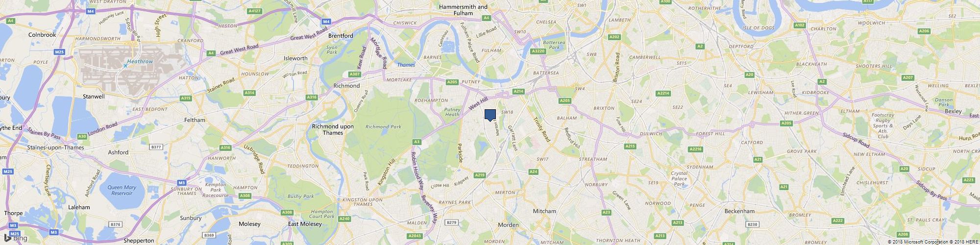Click the A219 road shield near Merton
Viewport: 980px width, 245px height.
coord(480,175)
